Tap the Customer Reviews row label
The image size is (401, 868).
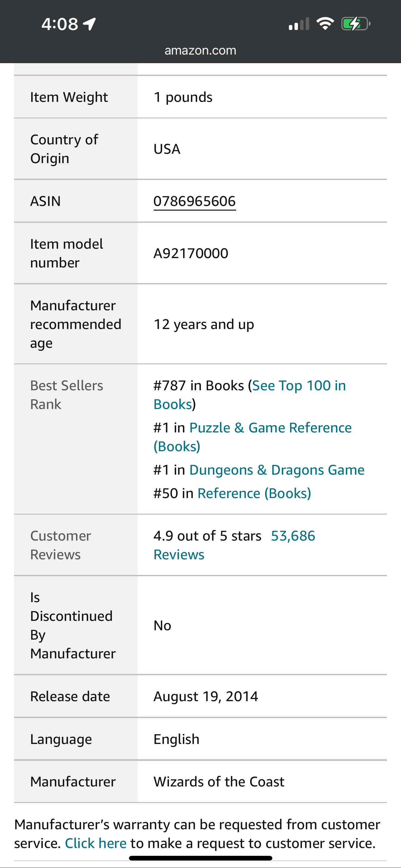61,545
